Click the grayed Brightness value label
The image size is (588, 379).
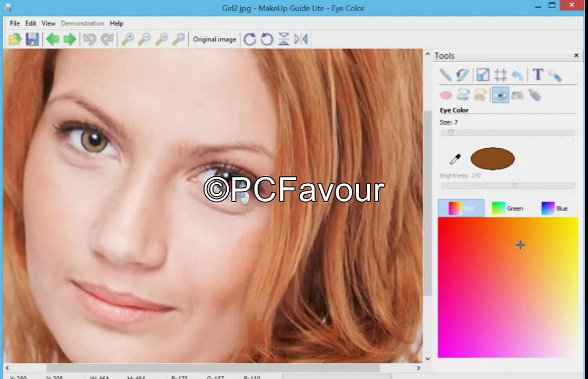point(460,176)
